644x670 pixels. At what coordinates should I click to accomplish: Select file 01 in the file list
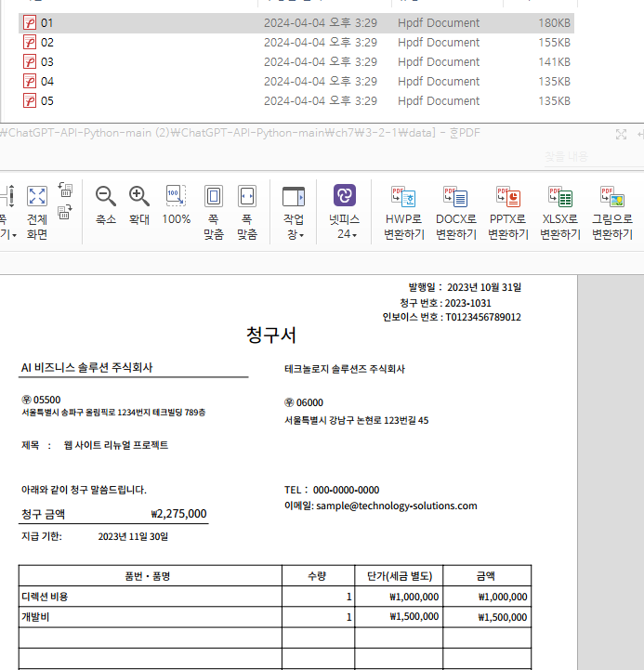[x=296, y=23]
